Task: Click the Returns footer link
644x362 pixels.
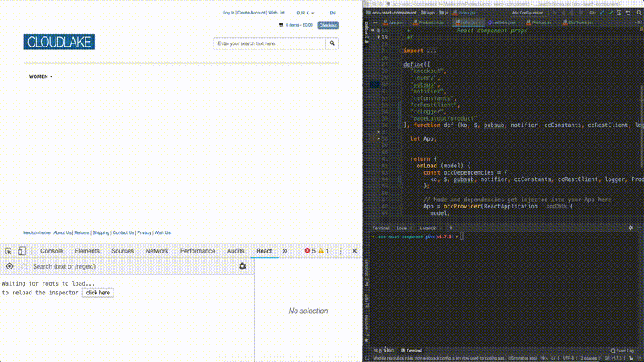Action: click(82, 232)
